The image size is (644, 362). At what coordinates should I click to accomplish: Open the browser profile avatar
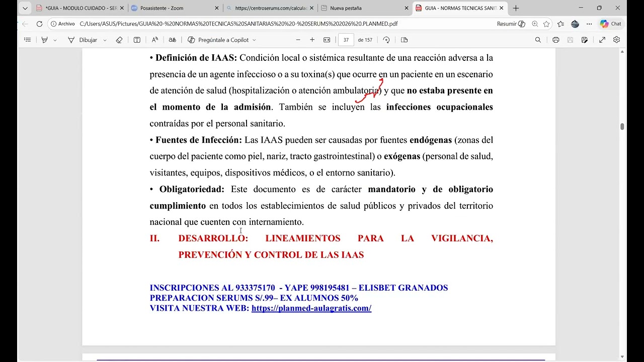[575, 24]
